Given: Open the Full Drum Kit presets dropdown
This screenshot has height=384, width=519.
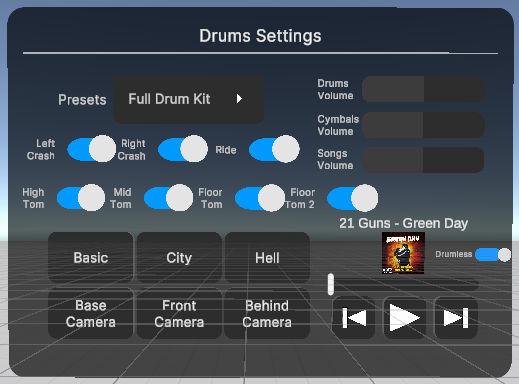Looking at the screenshot, I should [x=189, y=100].
